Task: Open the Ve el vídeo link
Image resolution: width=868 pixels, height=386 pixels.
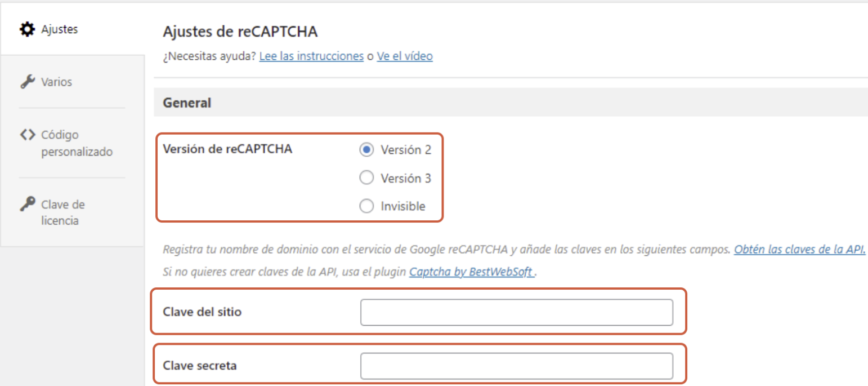Action: (405, 56)
